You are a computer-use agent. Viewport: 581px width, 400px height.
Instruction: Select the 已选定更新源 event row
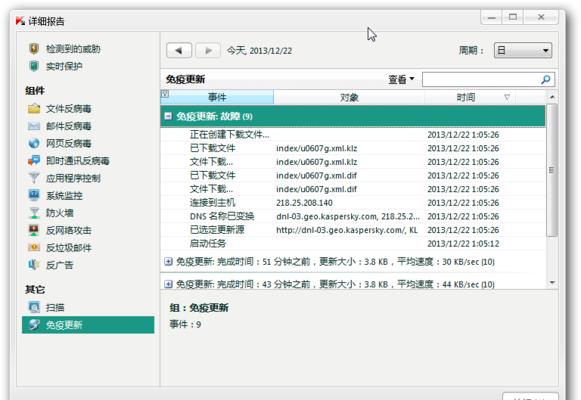coord(353,230)
